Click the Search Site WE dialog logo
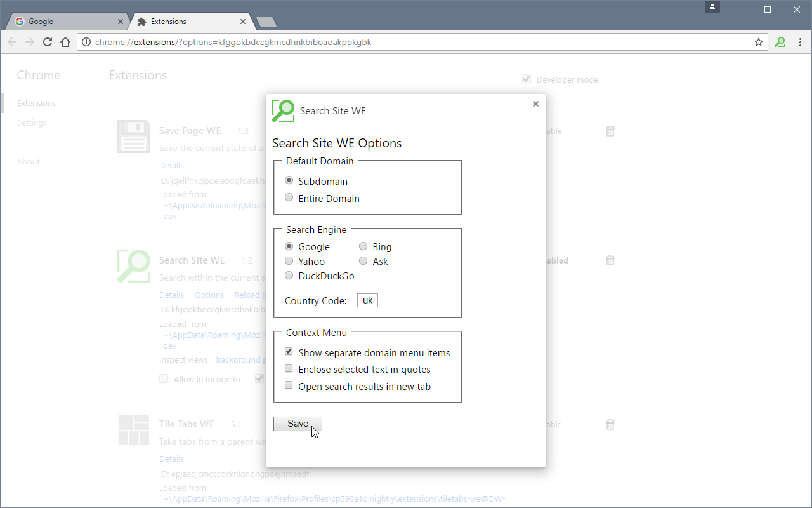The height and width of the screenshot is (508, 812). tap(284, 110)
